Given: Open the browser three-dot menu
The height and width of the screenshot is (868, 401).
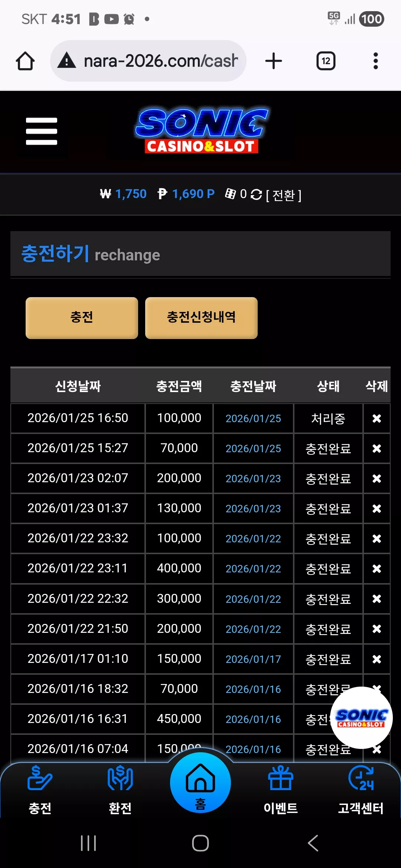Looking at the screenshot, I should (x=376, y=61).
